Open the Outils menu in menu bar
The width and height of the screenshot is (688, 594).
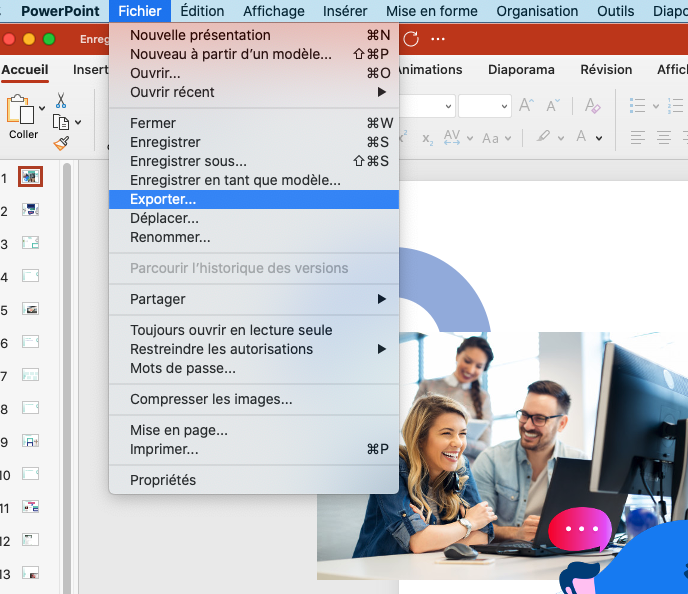pos(615,11)
